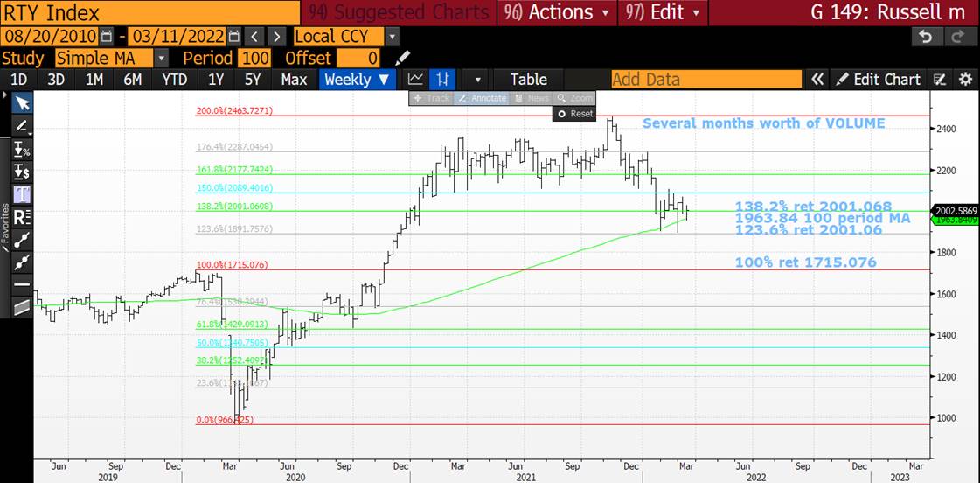Select the R regression lines tool
The width and height of the screenshot is (980, 483).
[x=23, y=216]
